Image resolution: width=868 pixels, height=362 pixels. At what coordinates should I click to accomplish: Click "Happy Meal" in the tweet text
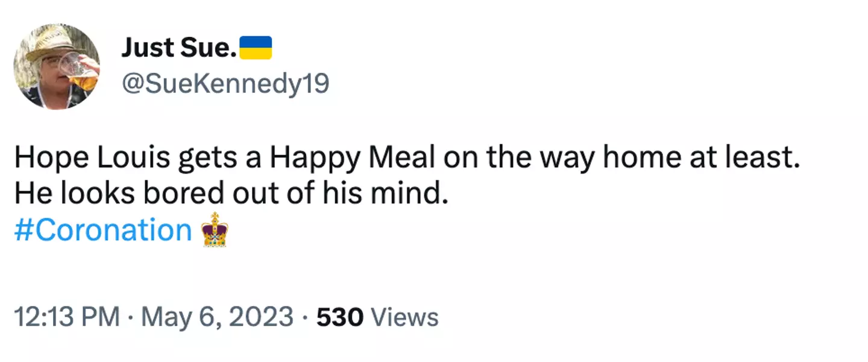[352, 158]
